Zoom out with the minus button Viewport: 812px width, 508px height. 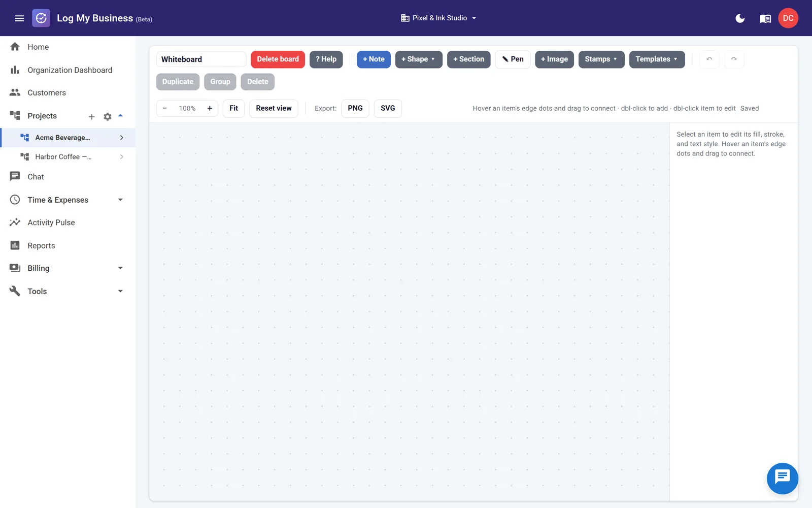(x=164, y=108)
